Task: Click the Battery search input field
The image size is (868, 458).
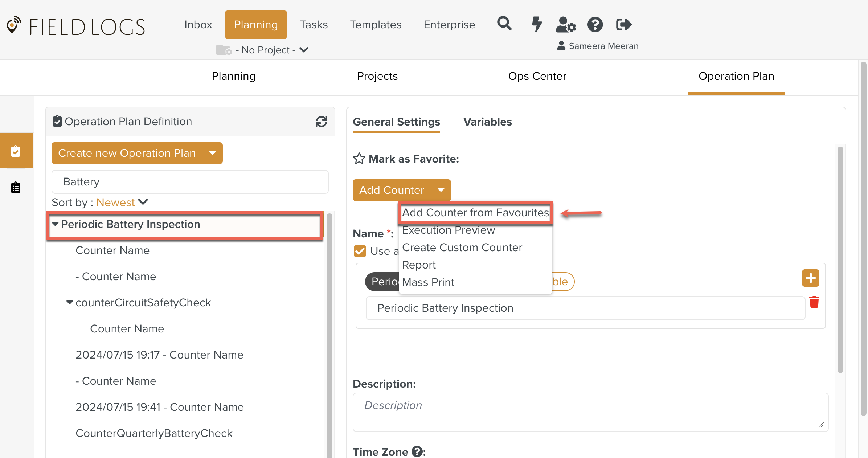Action: (190, 181)
